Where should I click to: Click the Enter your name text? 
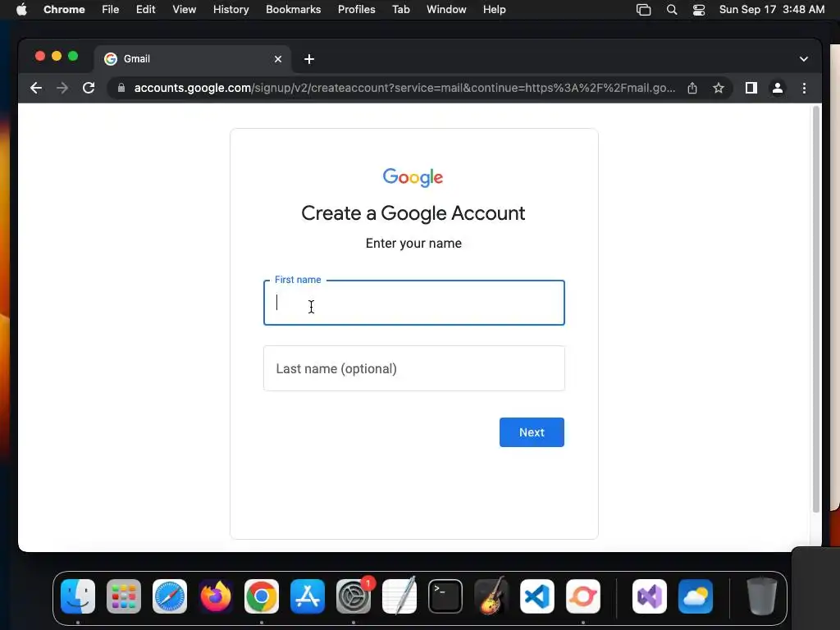(413, 243)
